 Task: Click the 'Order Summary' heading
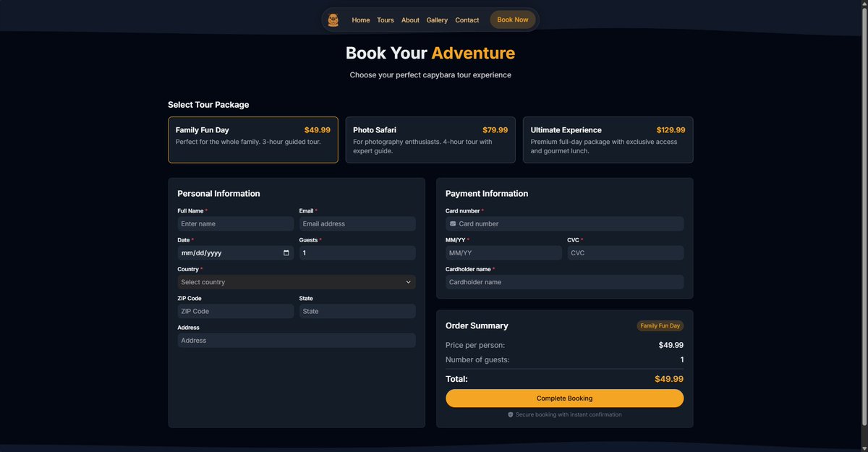coord(477,326)
